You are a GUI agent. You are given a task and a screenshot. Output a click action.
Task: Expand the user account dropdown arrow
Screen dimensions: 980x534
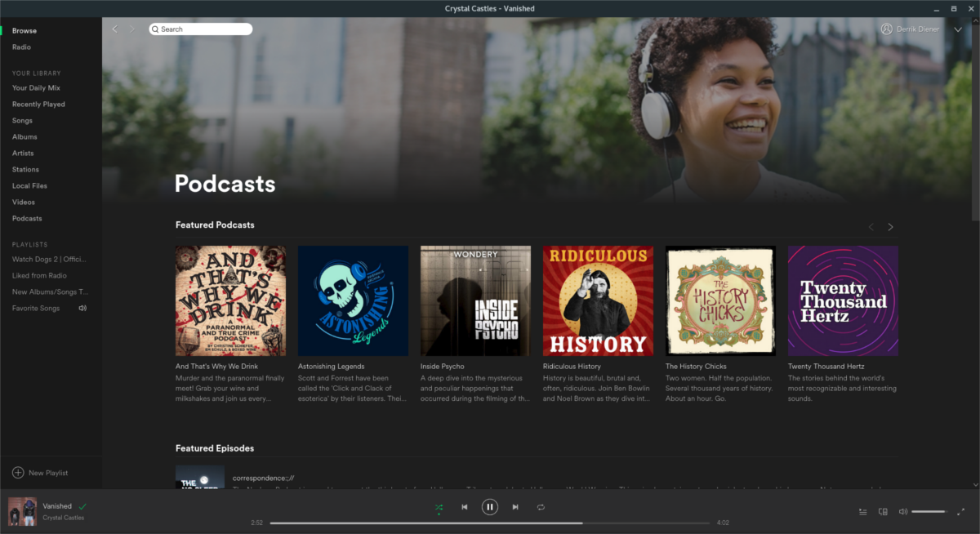pyautogui.click(x=958, y=29)
